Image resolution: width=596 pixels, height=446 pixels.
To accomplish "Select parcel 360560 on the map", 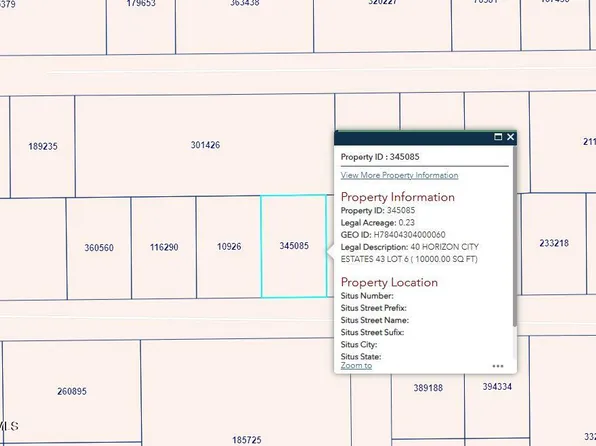I will tap(99, 248).
